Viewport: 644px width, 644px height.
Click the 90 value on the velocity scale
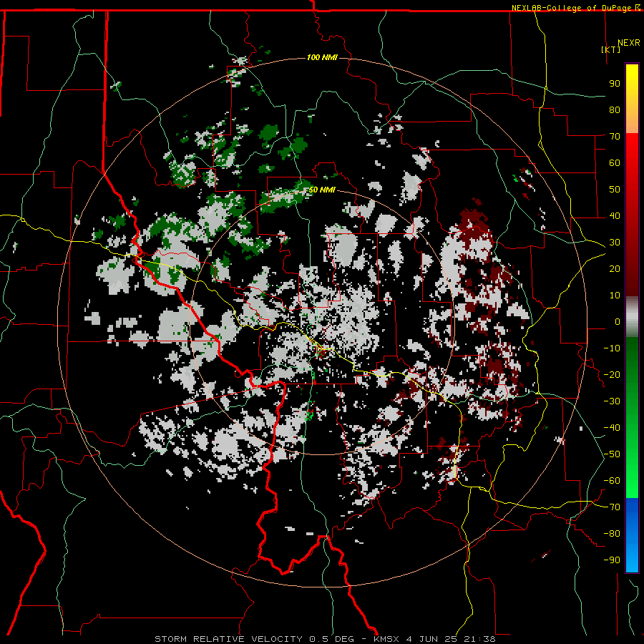click(x=615, y=84)
